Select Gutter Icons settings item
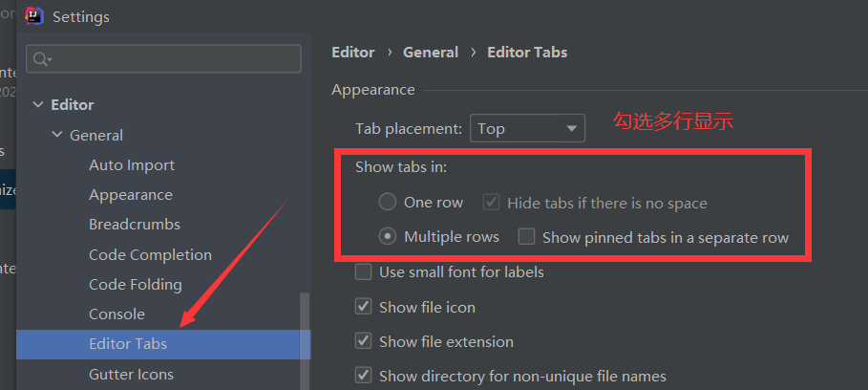This screenshot has height=390, width=868. (x=131, y=375)
